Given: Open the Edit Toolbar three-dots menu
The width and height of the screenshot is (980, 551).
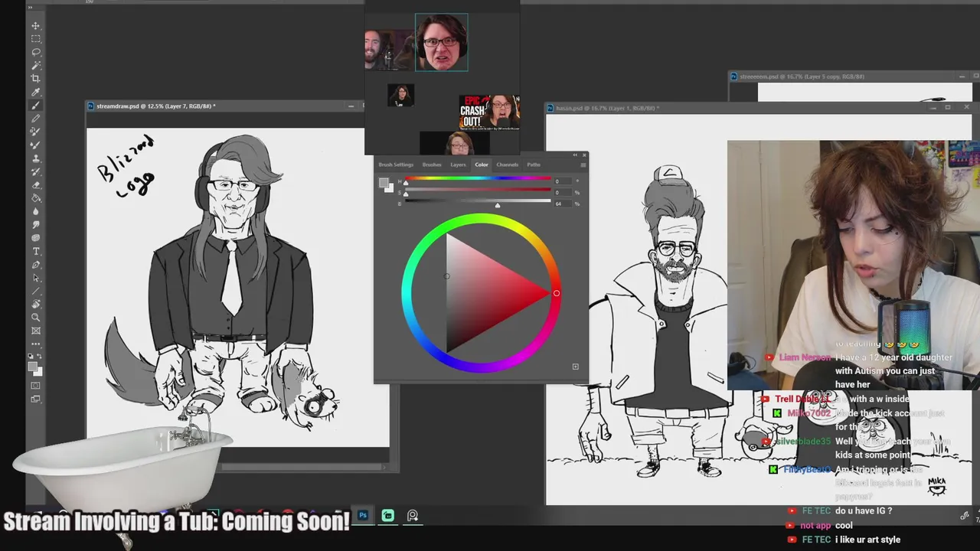Looking at the screenshot, I should 36,344.
